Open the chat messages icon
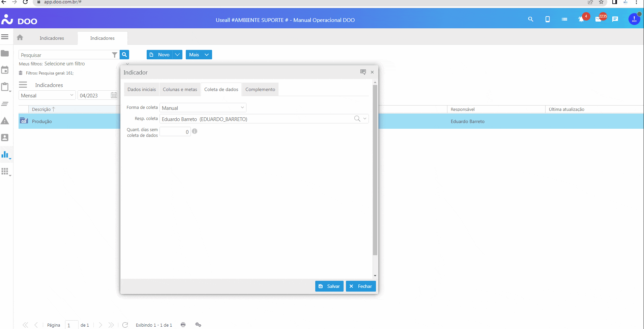Viewport: 644px width, 329px height. [x=615, y=19]
